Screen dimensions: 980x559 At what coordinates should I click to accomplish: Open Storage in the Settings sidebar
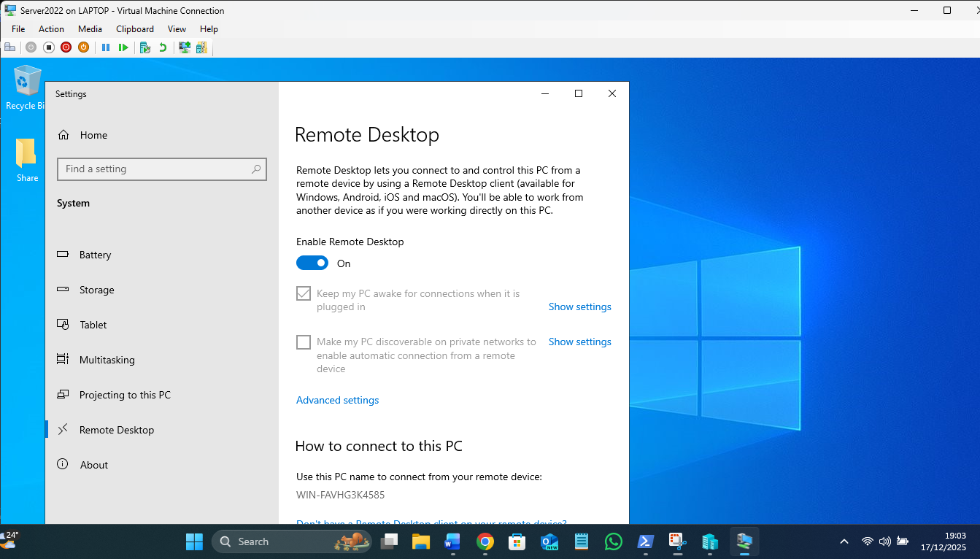[96, 290]
